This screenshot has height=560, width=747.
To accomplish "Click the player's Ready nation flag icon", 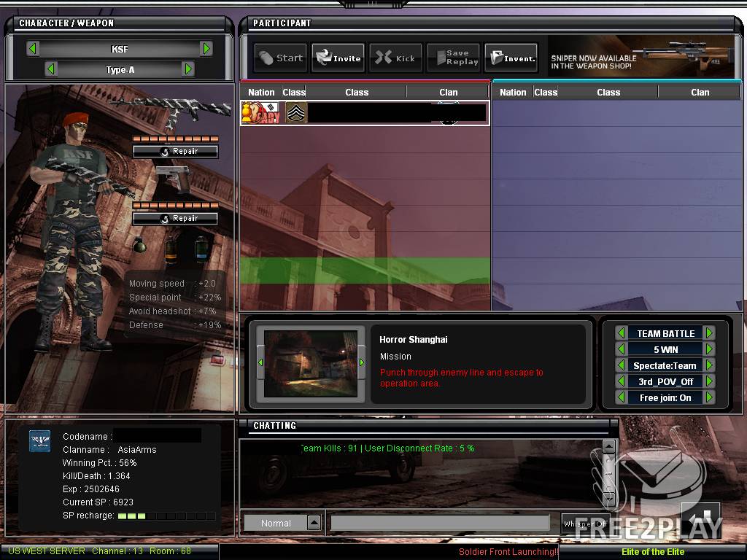I will pyautogui.click(x=260, y=113).
